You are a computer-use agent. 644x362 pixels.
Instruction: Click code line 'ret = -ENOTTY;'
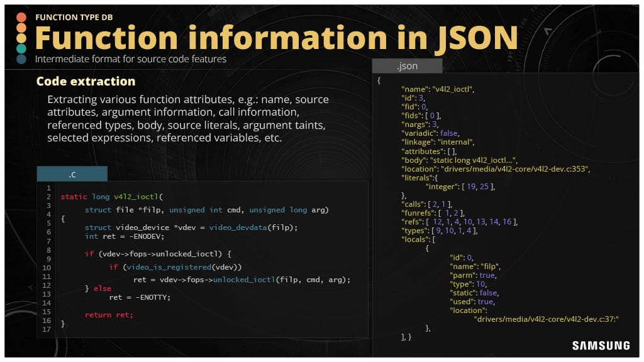click(140, 297)
